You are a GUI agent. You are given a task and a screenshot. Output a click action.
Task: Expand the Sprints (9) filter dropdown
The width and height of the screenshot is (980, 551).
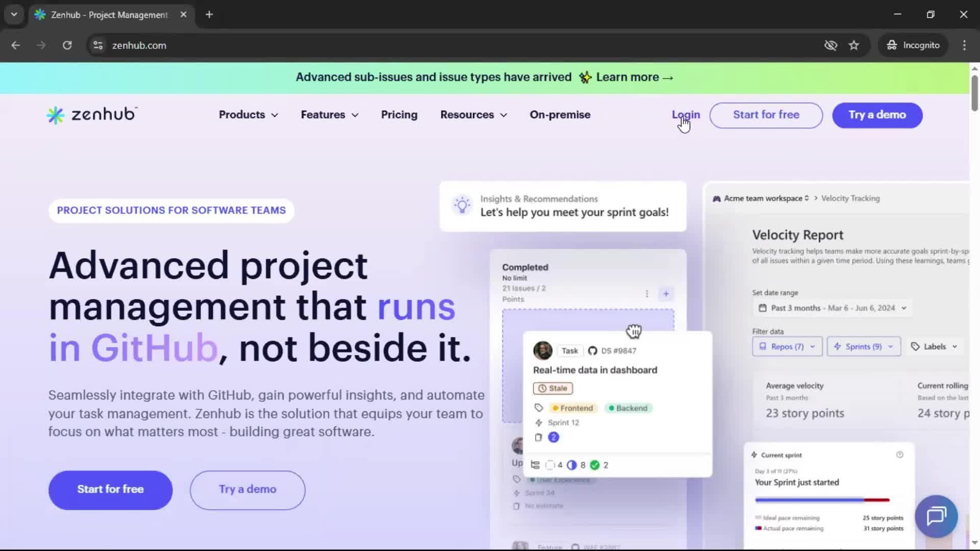pos(863,346)
